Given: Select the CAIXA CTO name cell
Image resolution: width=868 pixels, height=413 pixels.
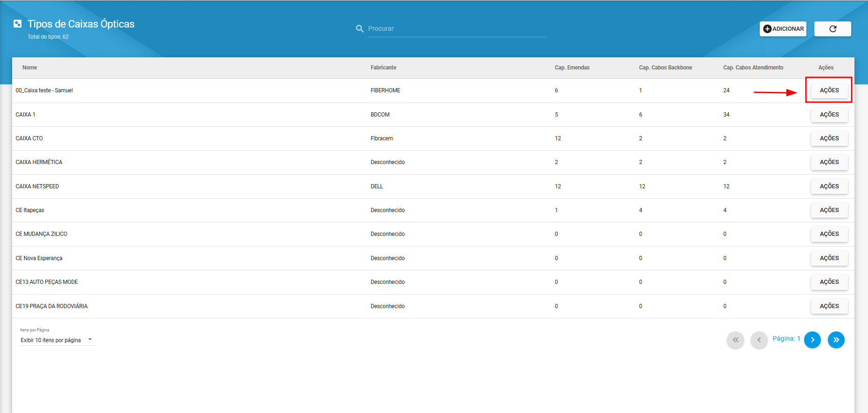Looking at the screenshot, I should tap(29, 138).
